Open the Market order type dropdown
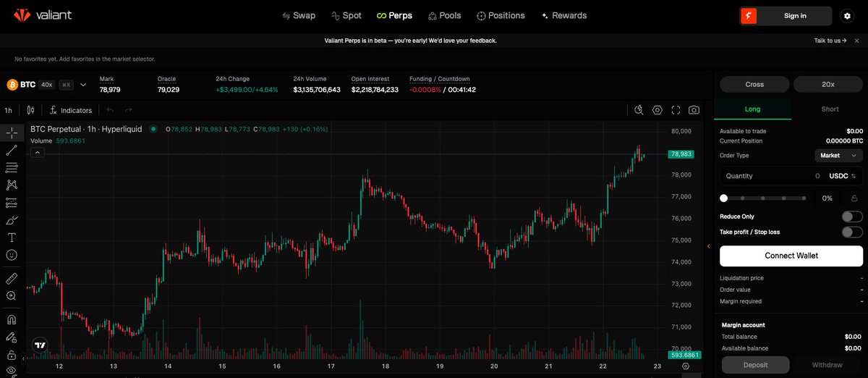Image resolution: width=868 pixels, height=378 pixels. tap(838, 155)
